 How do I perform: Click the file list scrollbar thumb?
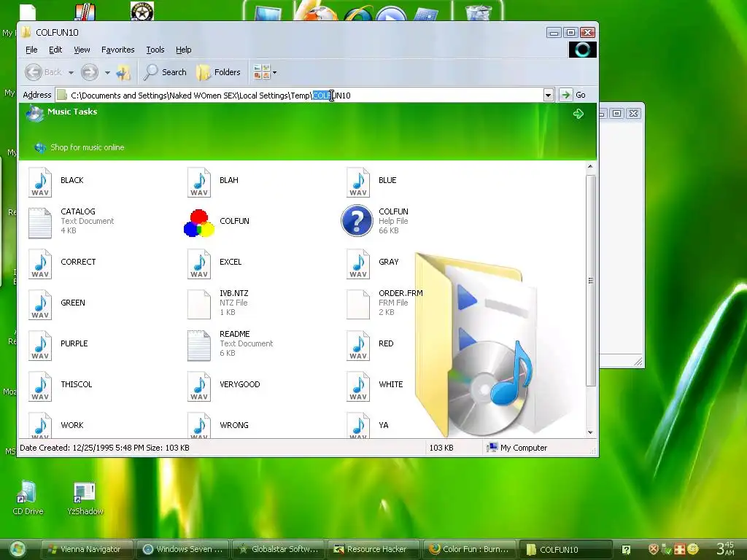point(590,281)
